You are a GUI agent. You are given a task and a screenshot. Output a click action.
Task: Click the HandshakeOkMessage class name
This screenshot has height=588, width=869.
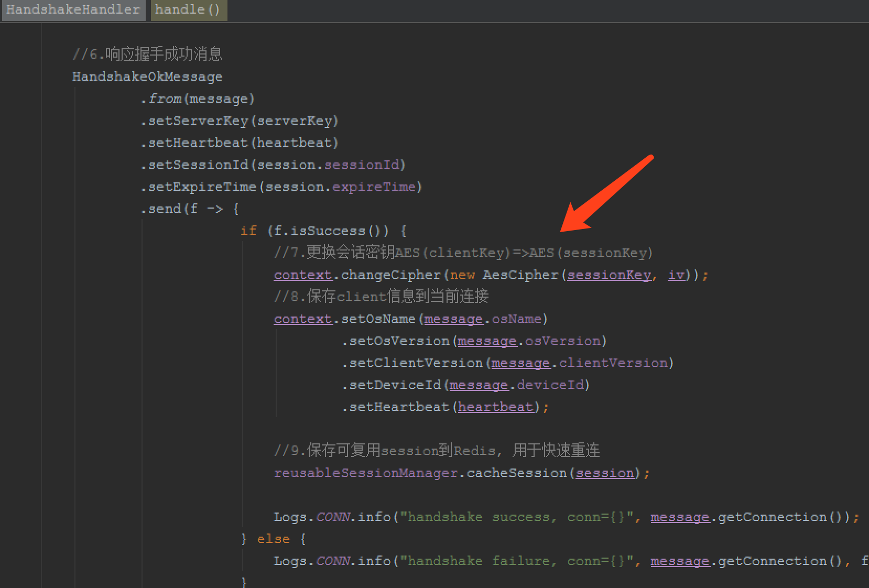coord(147,77)
